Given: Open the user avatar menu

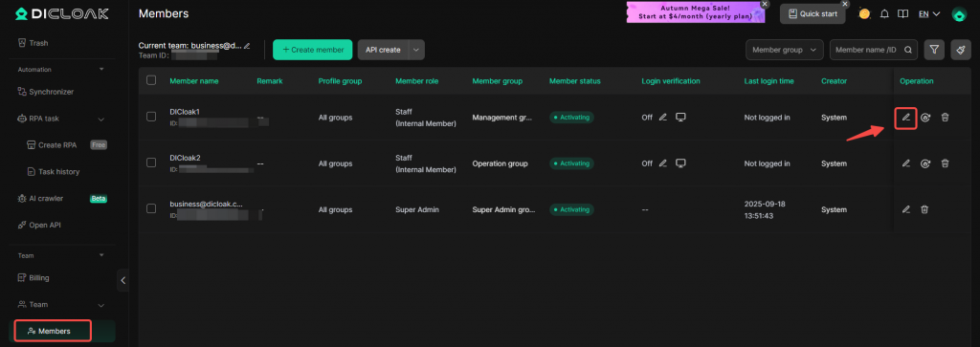Looking at the screenshot, I should [959, 14].
